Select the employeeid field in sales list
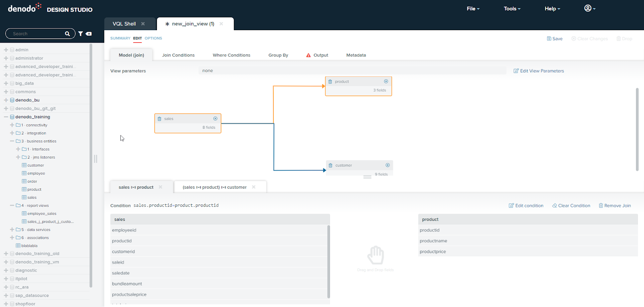This screenshot has height=307, width=644. point(219,230)
